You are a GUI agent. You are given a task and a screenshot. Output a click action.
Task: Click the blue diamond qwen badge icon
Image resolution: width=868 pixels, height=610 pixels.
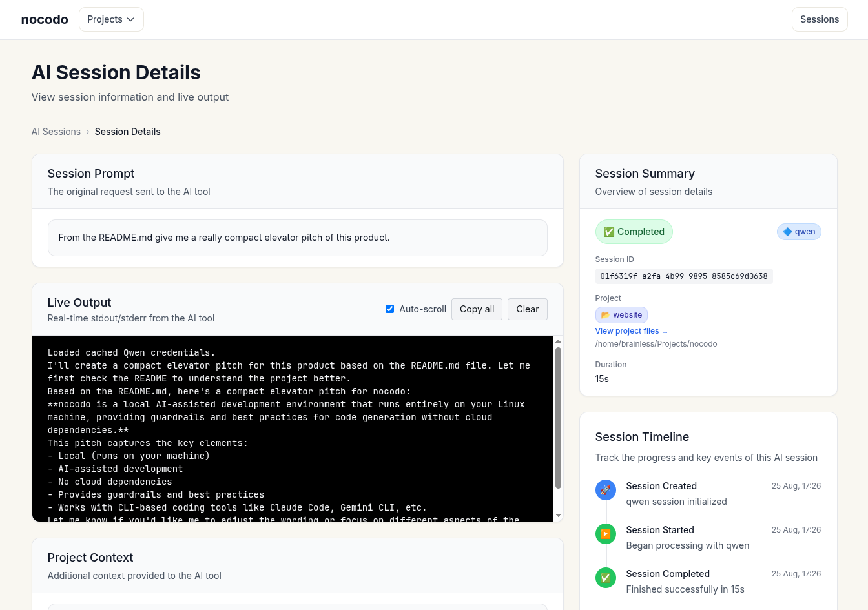click(787, 232)
